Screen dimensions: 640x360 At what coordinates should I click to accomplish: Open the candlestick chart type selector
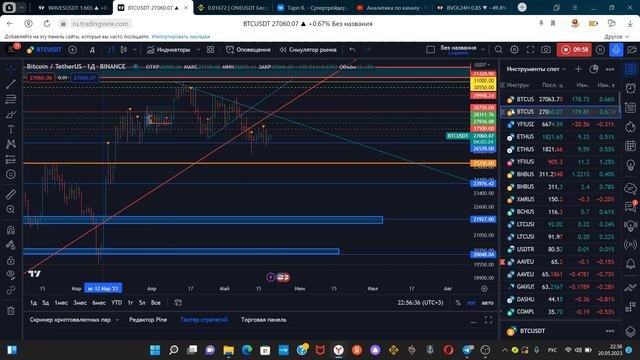point(124,50)
